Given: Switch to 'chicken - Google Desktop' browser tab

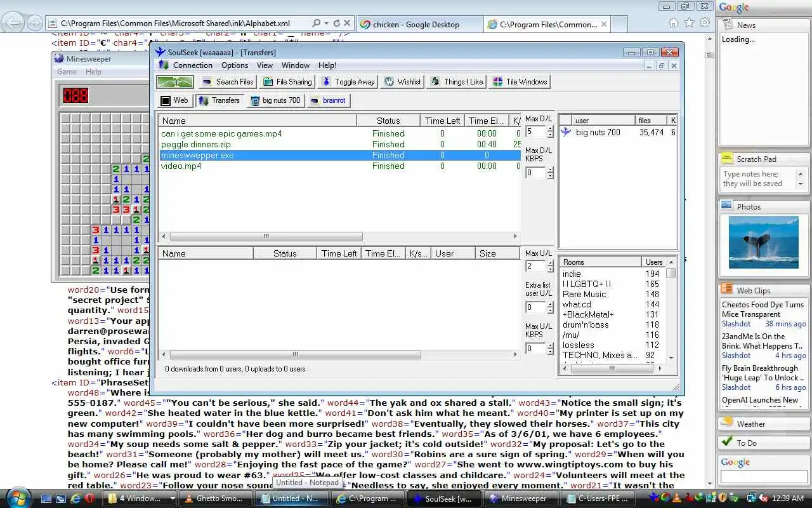Looking at the screenshot, I should pos(419,25).
